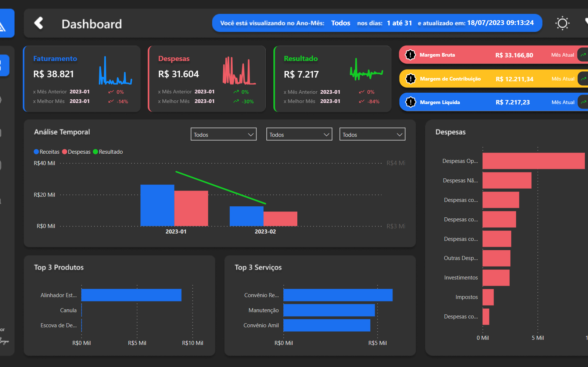Click the trend arrow beside Resultado 0%

pos(362,92)
